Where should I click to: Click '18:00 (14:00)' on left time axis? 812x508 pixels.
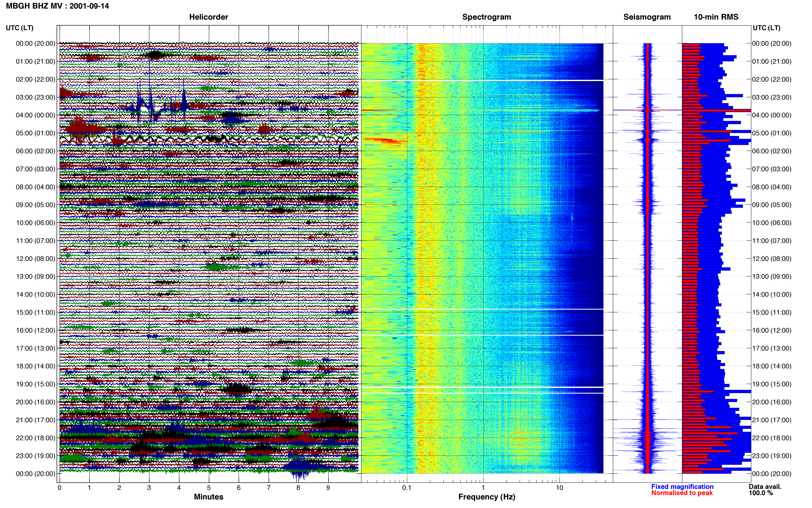point(36,366)
